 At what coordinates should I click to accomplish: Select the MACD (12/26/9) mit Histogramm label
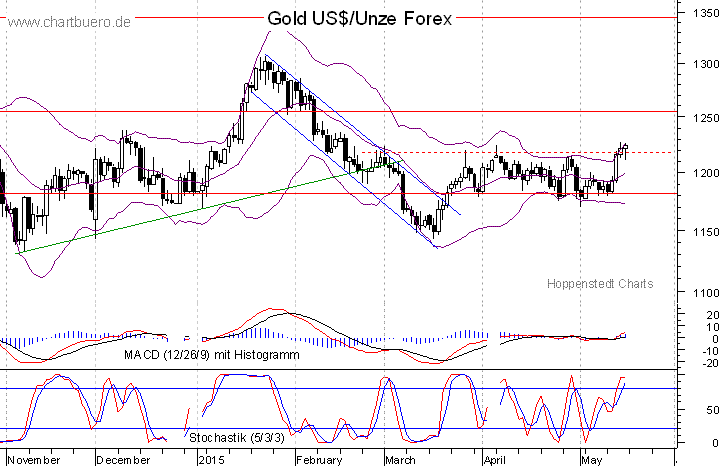[x=211, y=355]
